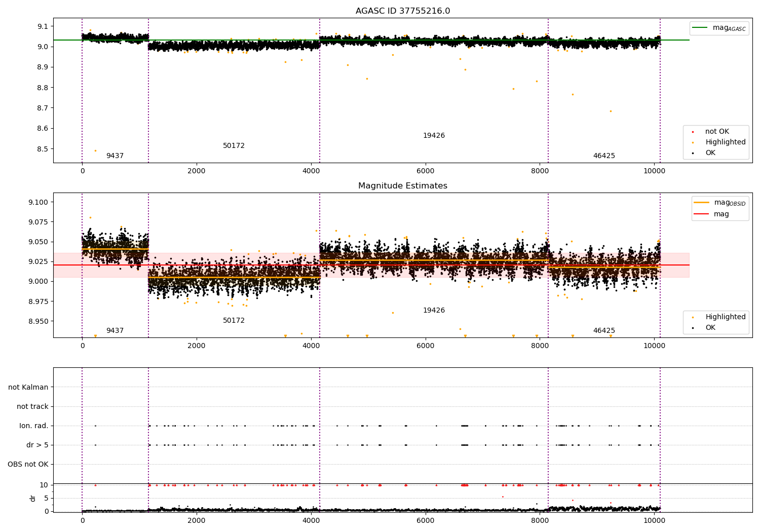Click y-tick '8.950' on middle plot
760x532 pixels.
39,322
